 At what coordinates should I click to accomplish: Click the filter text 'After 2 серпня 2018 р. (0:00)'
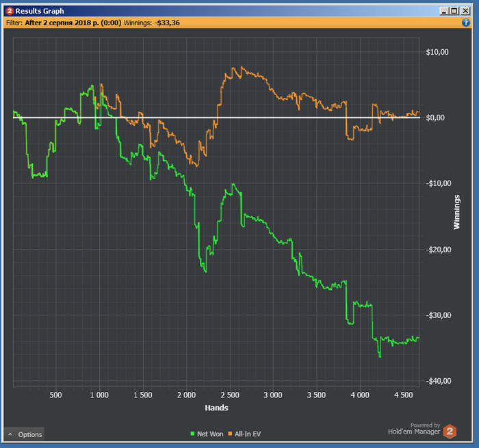(x=73, y=23)
